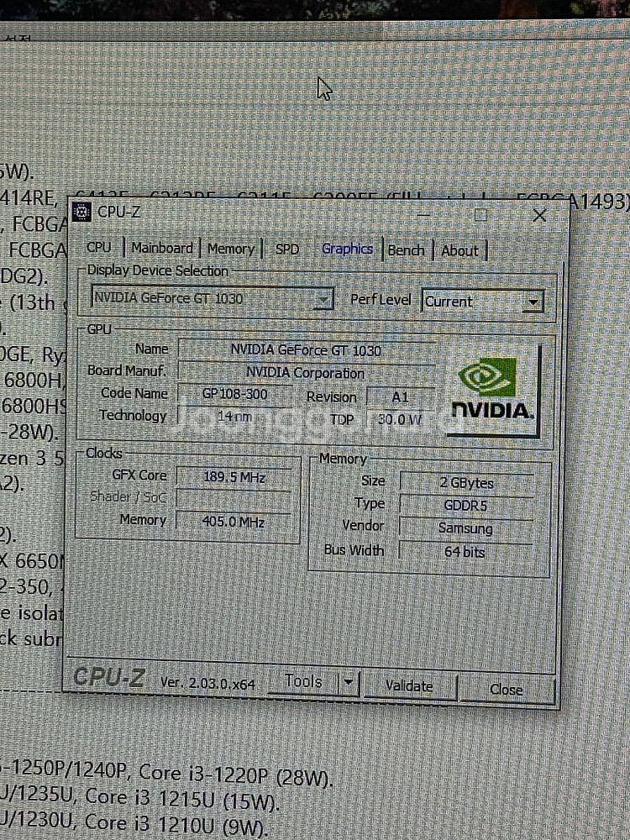Click the memory Vendor value Samsung
This screenshot has width=630, height=840.
[466, 528]
